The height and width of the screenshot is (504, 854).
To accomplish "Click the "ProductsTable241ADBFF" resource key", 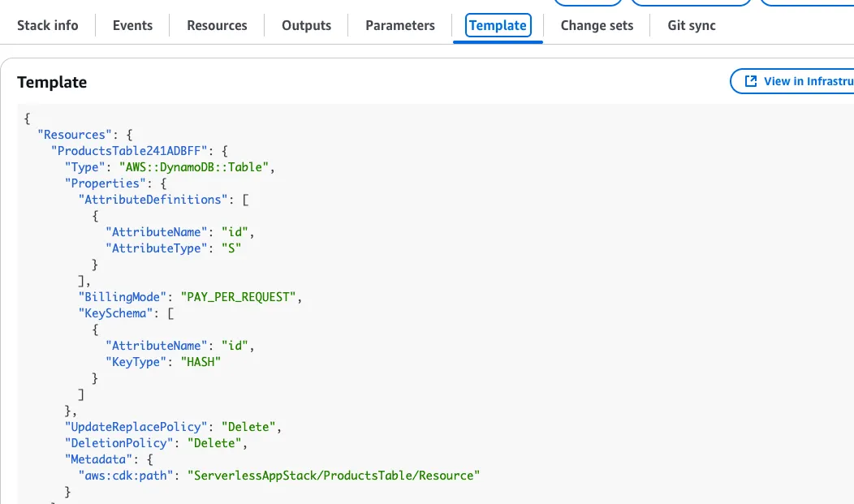I will coord(129,151).
